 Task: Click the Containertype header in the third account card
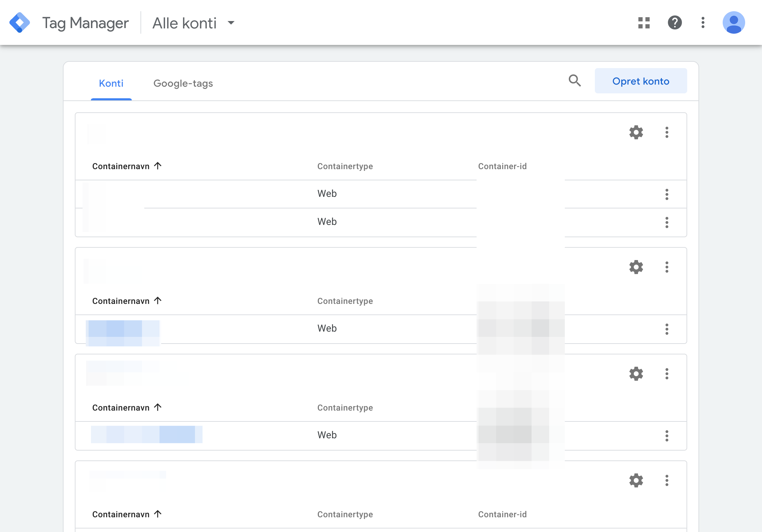pyautogui.click(x=345, y=408)
